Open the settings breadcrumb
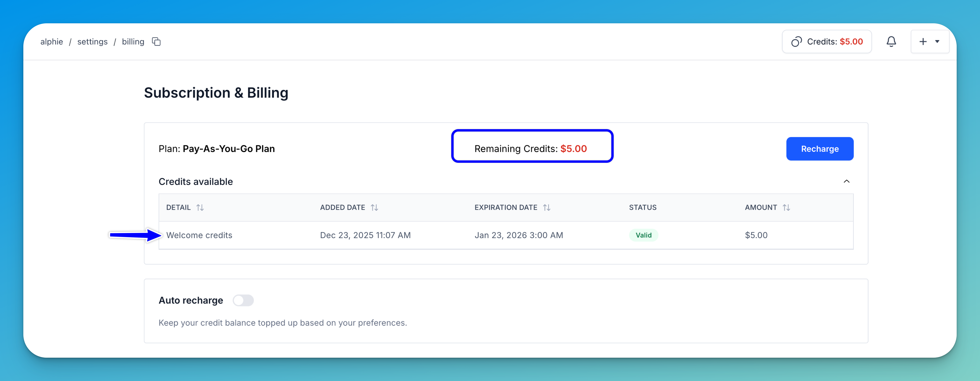This screenshot has width=980, height=381. tap(92, 42)
